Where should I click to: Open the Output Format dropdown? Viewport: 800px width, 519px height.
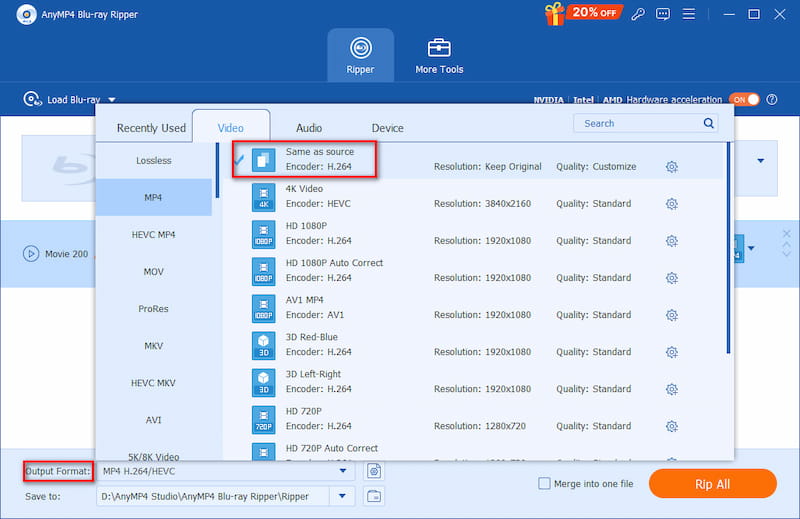tap(343, 471)
